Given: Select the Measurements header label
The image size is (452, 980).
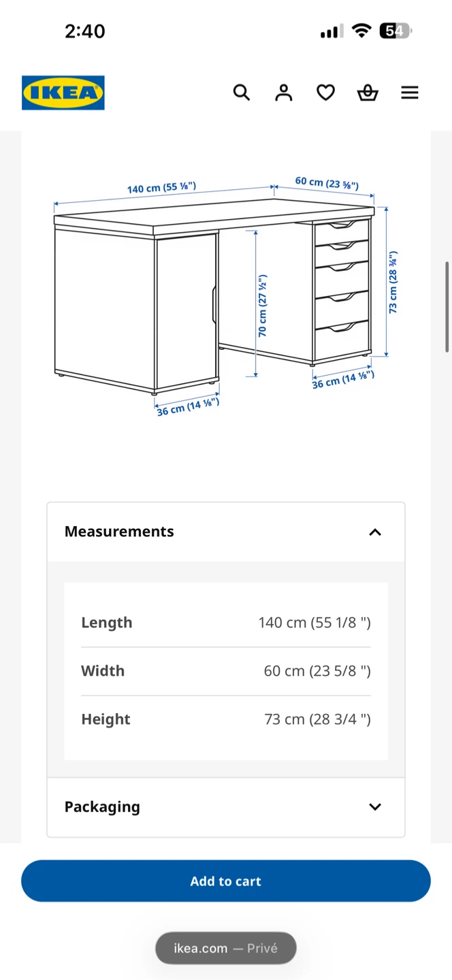Looking at the screenshot, I should (x=119, y=532).
